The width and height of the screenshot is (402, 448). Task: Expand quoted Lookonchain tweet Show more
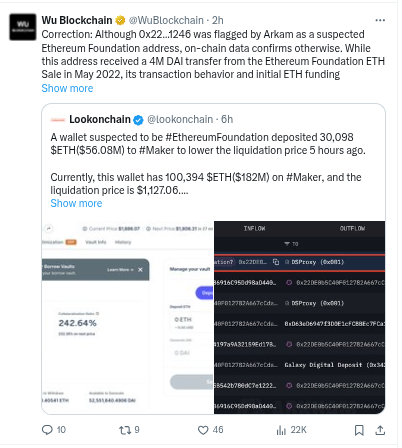76,203
